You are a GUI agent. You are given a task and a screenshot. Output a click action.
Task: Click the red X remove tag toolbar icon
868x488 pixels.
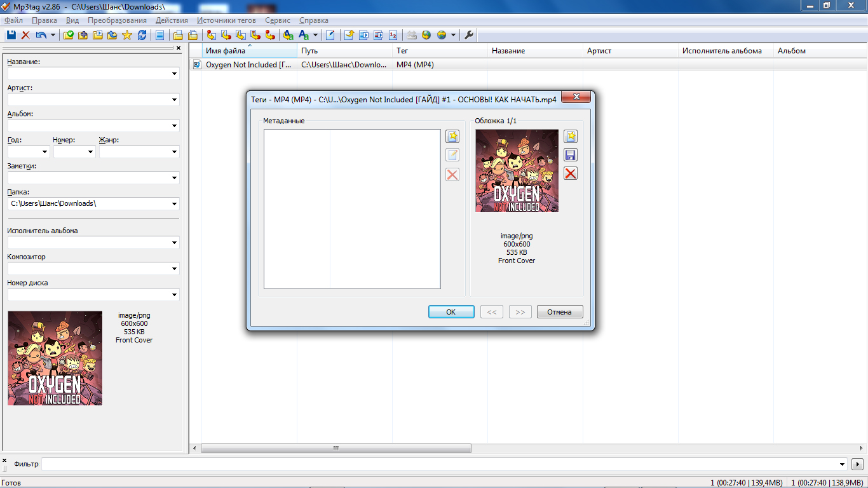(x=26, y=35)
